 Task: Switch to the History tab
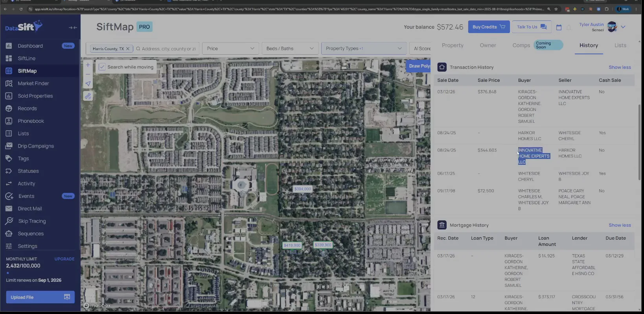(589, 45)
